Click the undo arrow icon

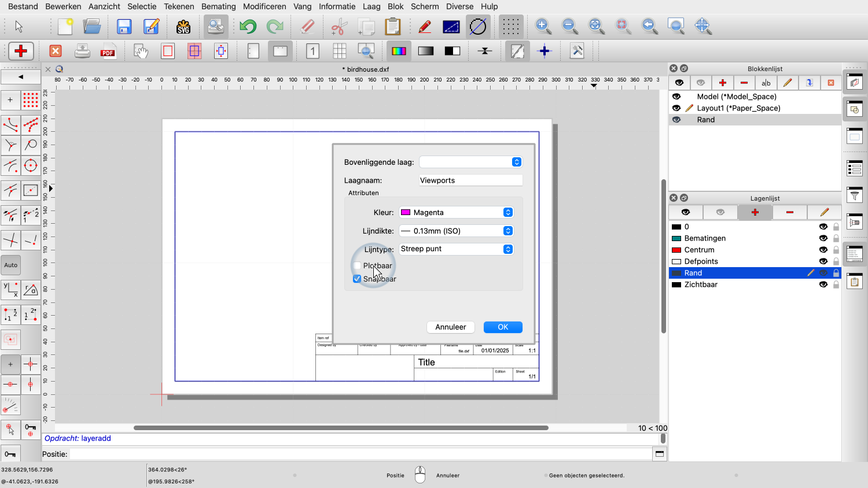[x=248, y=27]
